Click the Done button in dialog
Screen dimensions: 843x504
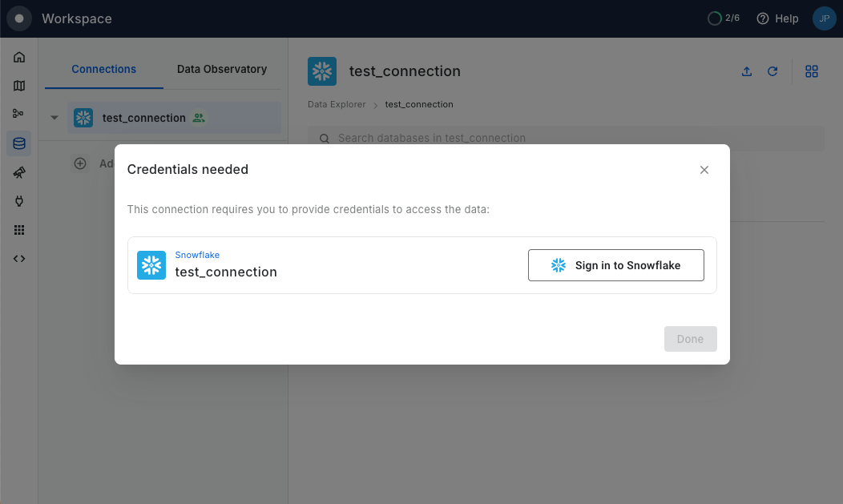tap(690, 339)
